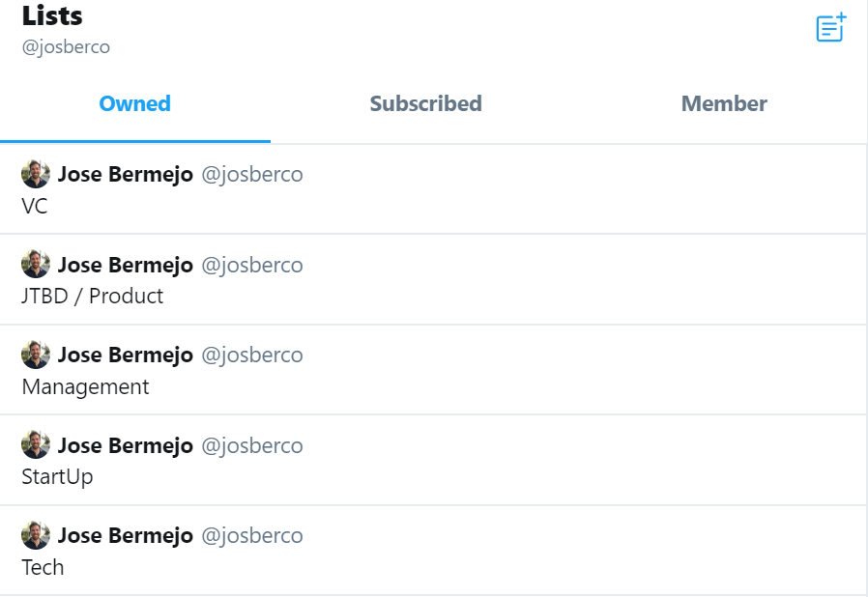Open the JTBD / Product list

(93, 297)
